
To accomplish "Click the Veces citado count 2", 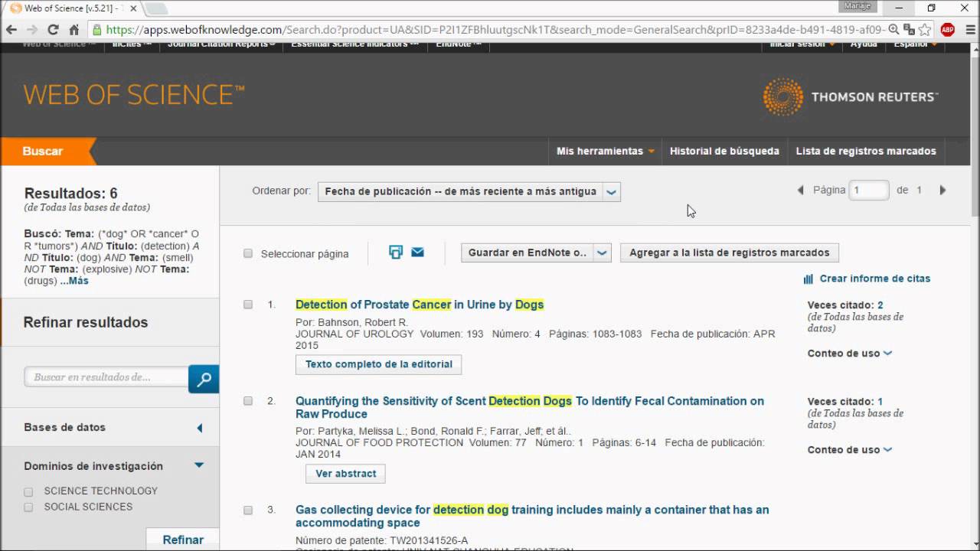I will pos(880,305).
